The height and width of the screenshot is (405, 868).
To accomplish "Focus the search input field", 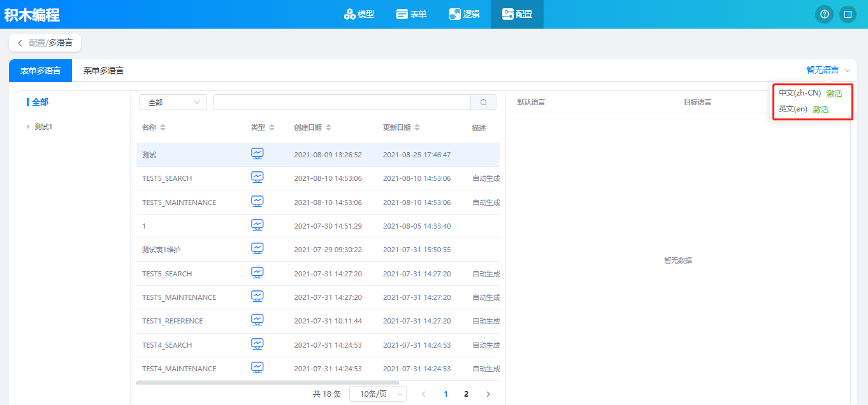I will pyautogui.click(x=342, y=103).
